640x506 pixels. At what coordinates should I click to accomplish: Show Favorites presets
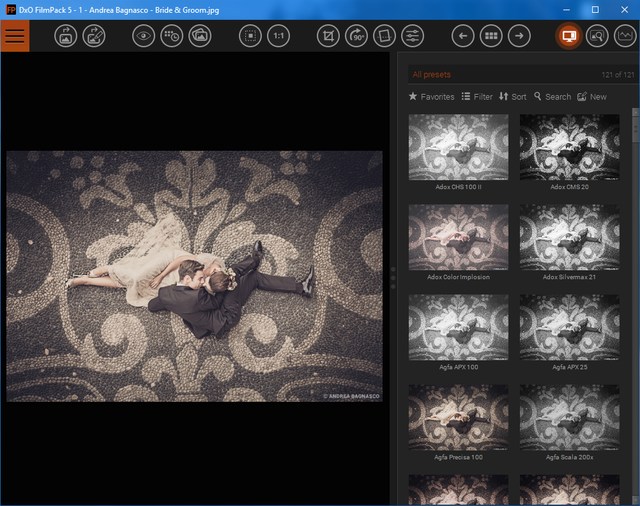coord(431,97)
